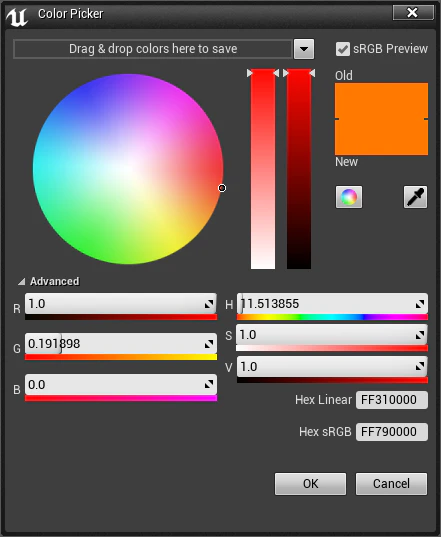441x537 pixels.
Task: Click the S value spin arrow icon
Action: pos(420,335)
